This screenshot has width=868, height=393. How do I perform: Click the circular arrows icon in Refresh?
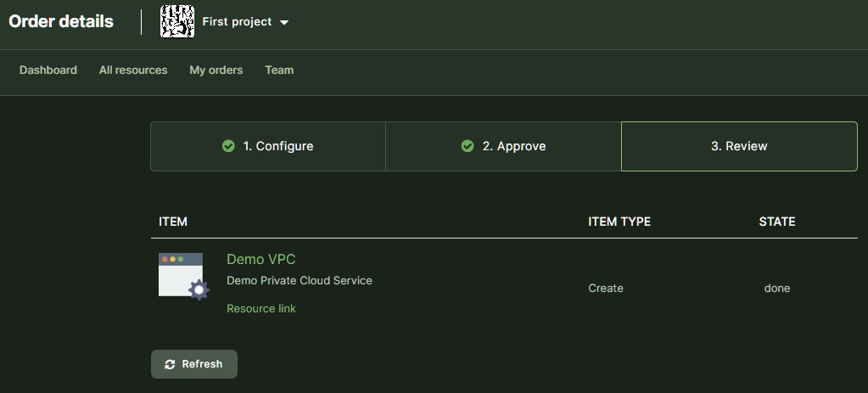[x=171, y=364]
